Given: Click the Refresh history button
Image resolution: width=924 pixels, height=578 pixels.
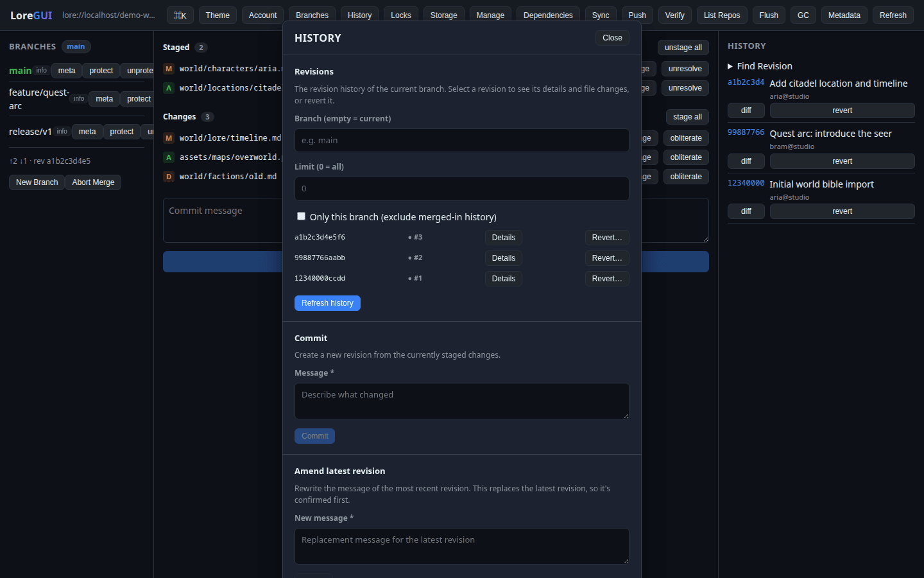Looking at the screenshot, I should (327, 303).
